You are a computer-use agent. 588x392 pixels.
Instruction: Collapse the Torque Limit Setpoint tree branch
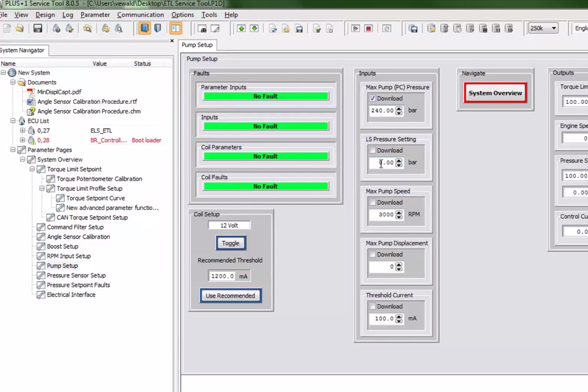tap(32, 169)
